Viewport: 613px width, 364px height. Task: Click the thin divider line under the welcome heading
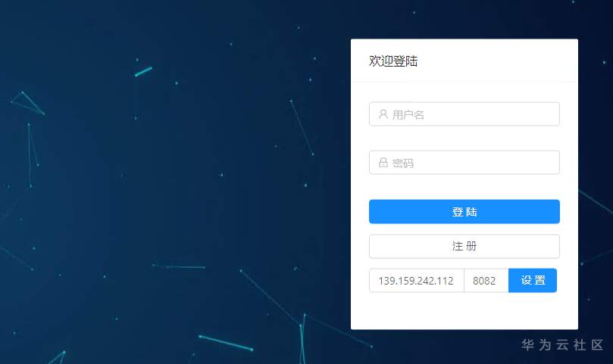point(464,81)
